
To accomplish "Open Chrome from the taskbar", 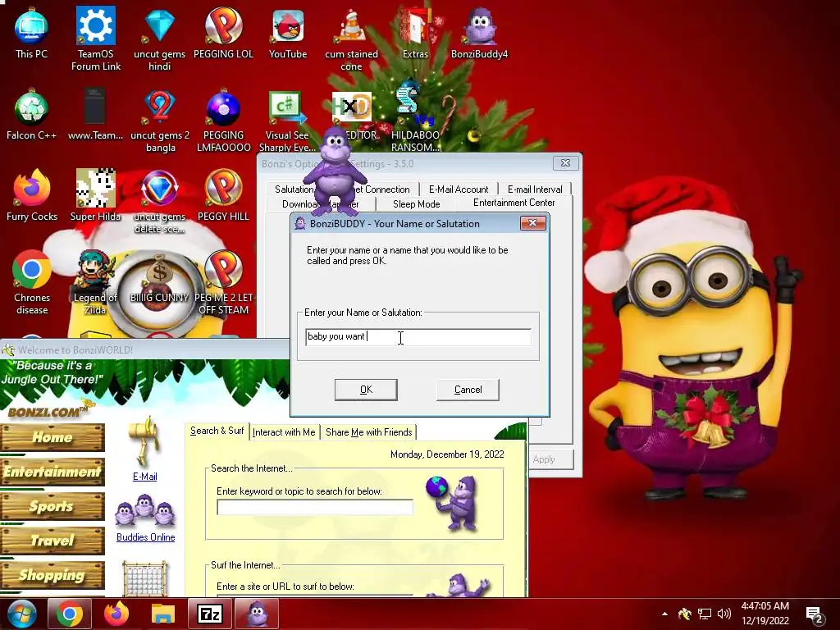I will tap(70, 614).
